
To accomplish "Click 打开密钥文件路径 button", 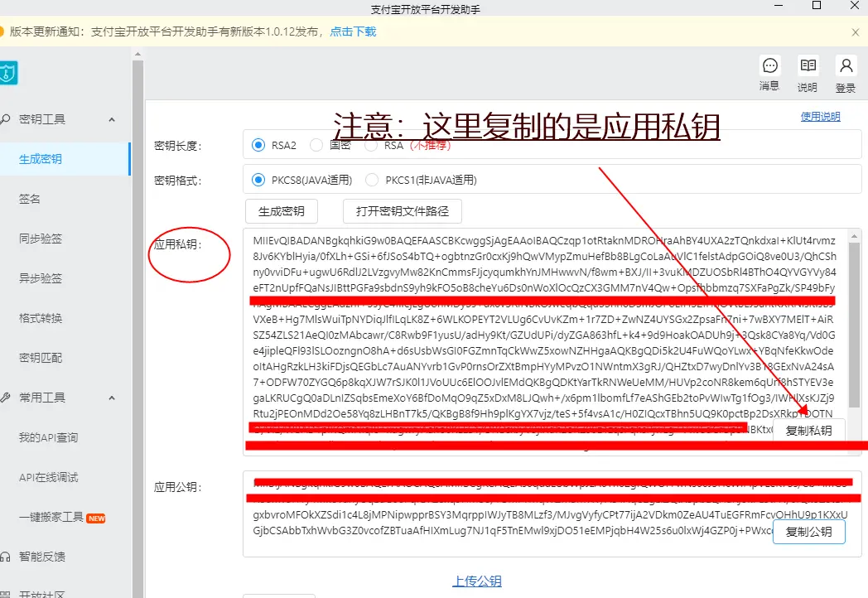I will [x=403, y=211].
